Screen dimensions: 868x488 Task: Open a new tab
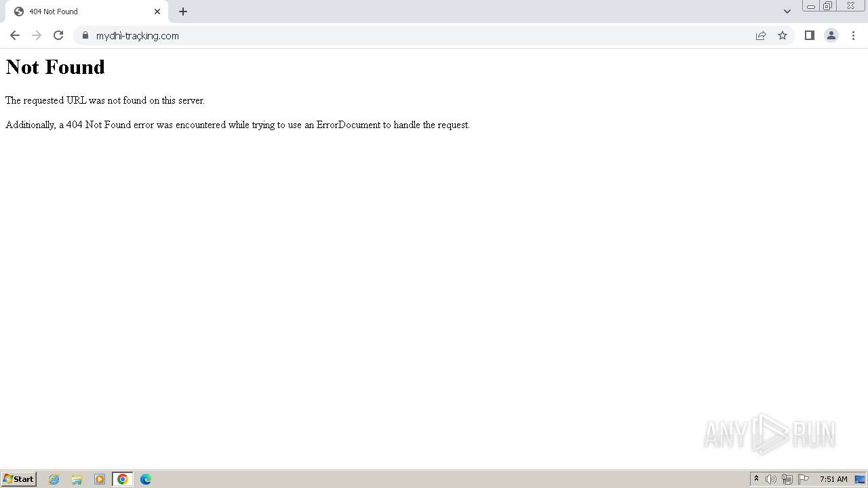183,12
